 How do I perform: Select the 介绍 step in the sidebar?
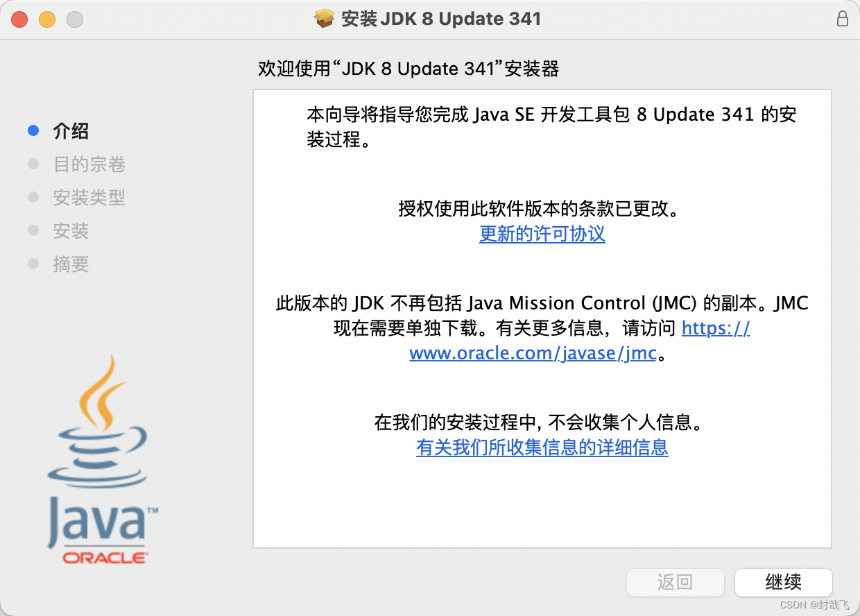point(71,130)
